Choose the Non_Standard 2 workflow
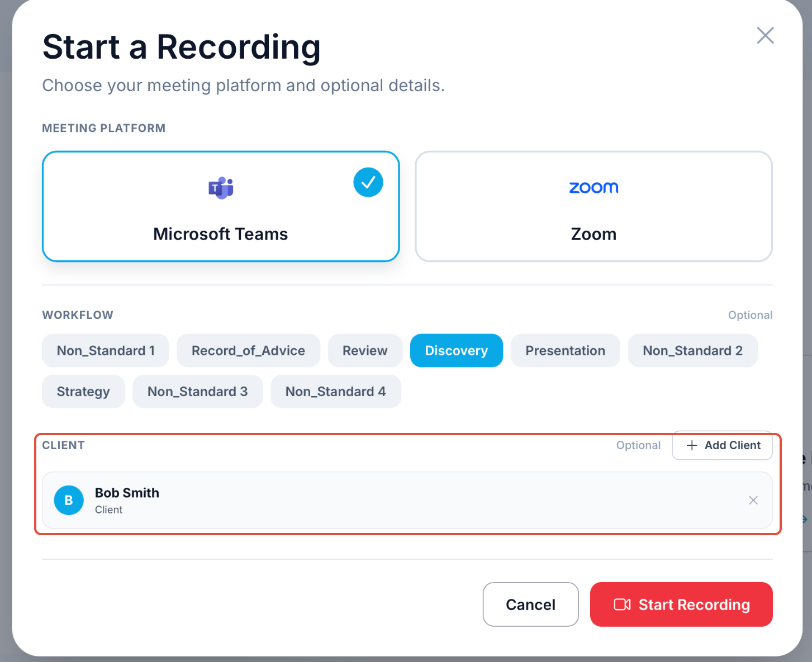The image size is (812, 662). (x=692, y=350)
